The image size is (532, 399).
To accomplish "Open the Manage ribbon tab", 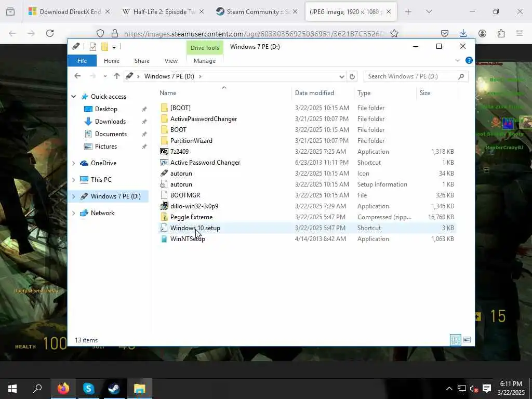I will (205, 61).
